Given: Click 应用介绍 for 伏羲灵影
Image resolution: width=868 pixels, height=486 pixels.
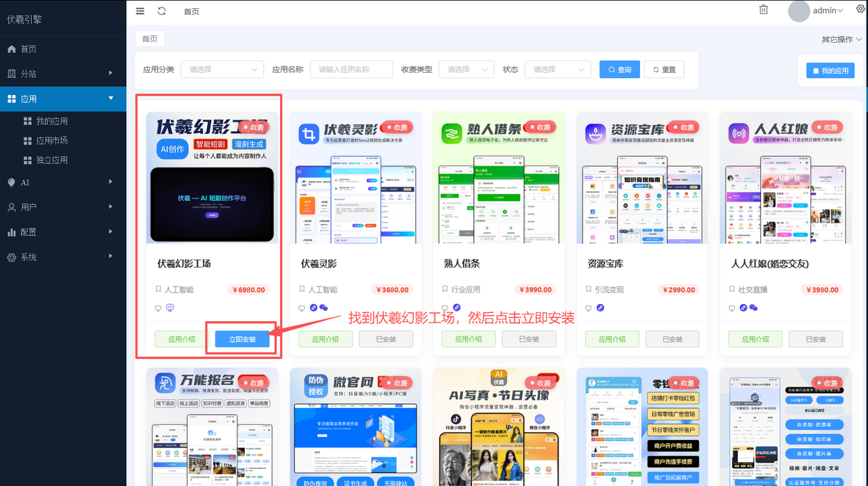Looking at the screenshot, I should coord(325,339).
